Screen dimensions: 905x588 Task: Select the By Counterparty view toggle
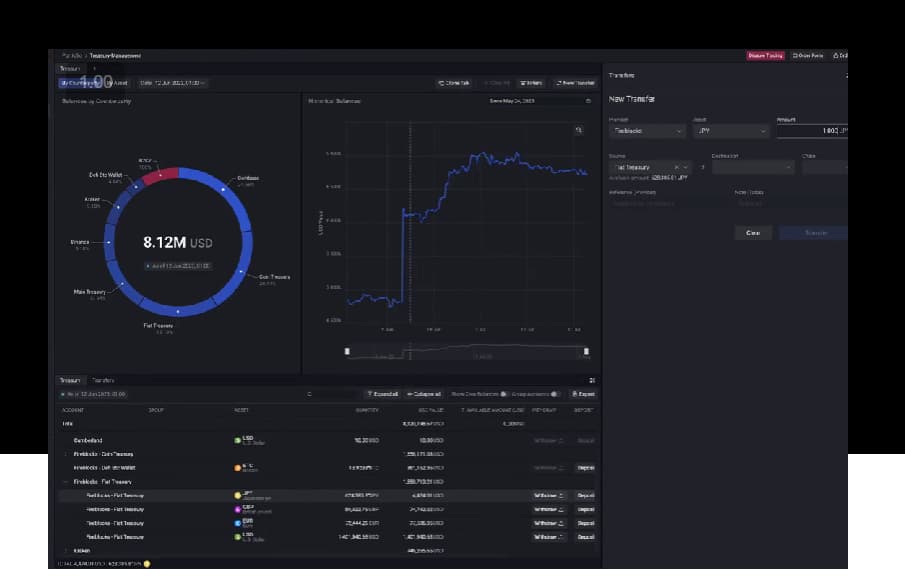(82, 83)
